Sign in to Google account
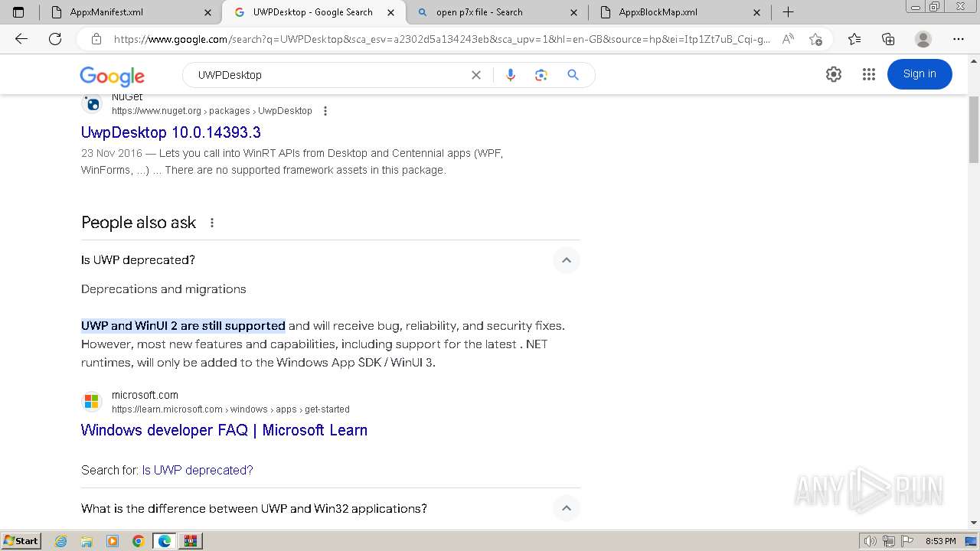The height and width of the screenshot is (551, 980). point(920,74)
